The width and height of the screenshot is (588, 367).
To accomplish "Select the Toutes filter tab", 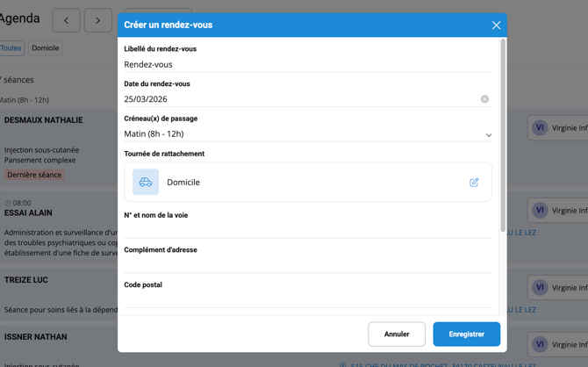I will coord(11,48).
